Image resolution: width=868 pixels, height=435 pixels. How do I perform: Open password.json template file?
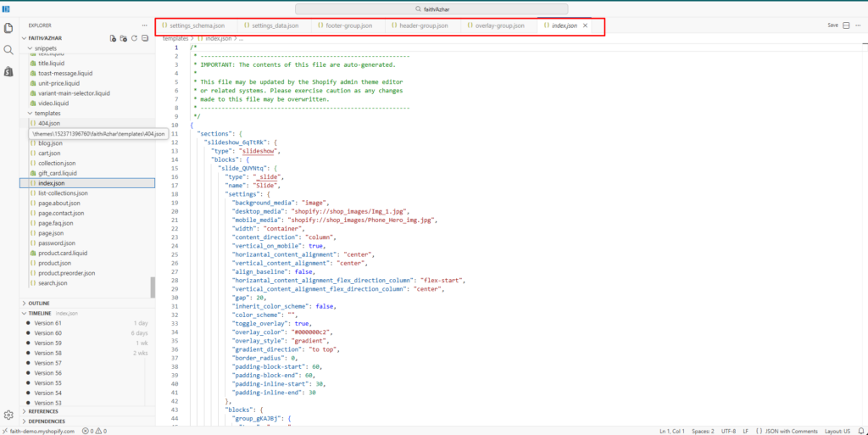click(x=57, y=243)
